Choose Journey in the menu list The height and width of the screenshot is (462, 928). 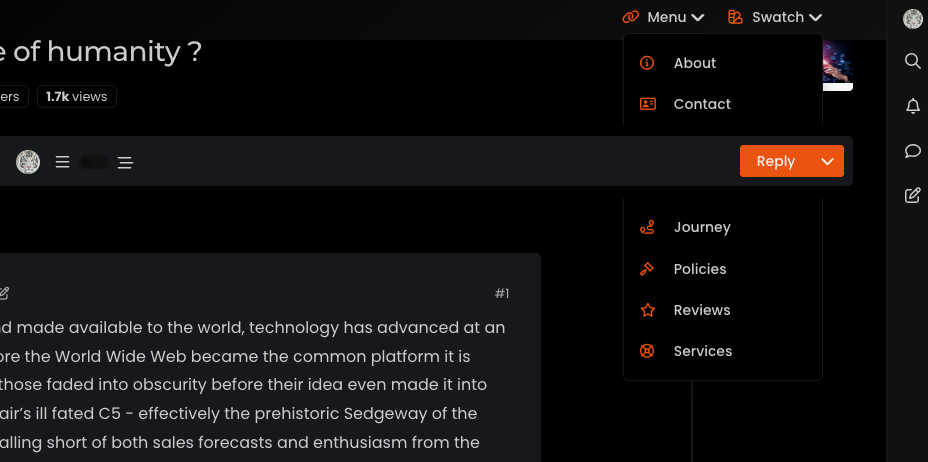click(x=702, y=227)
